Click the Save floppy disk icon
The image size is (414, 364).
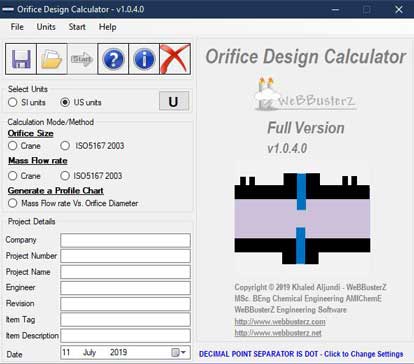21,59
